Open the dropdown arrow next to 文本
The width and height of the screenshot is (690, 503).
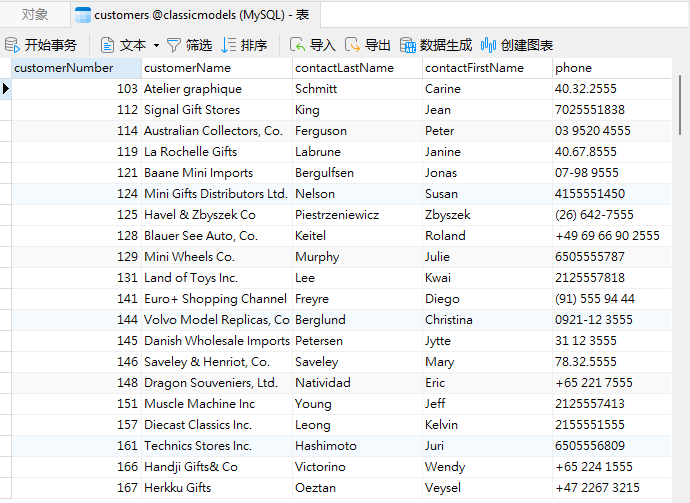tap(156, 45)
